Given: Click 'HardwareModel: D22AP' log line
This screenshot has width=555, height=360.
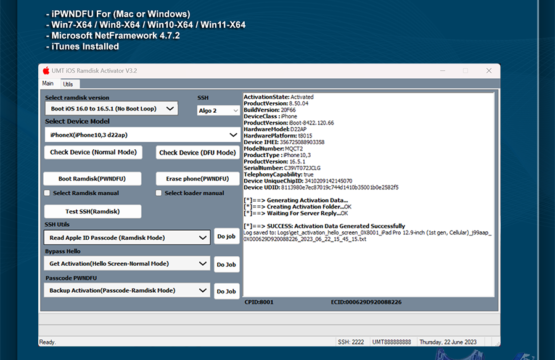Looking at the screenshot, I should (x=275, y=130).
